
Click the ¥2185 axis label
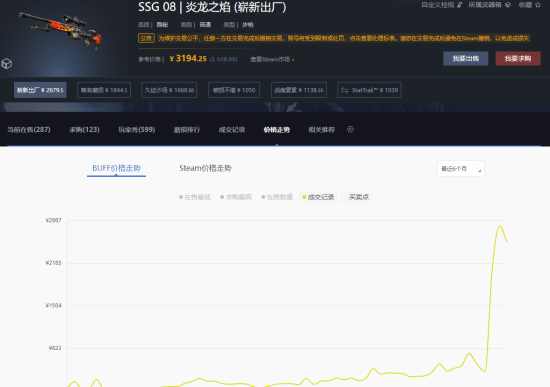(x=53, y=263)
